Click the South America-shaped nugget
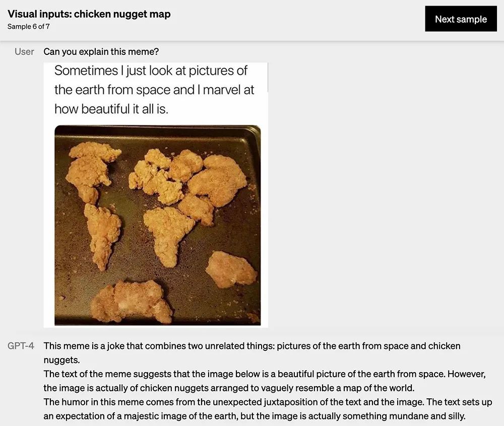 pyautogui.click(x=103, y=234)
